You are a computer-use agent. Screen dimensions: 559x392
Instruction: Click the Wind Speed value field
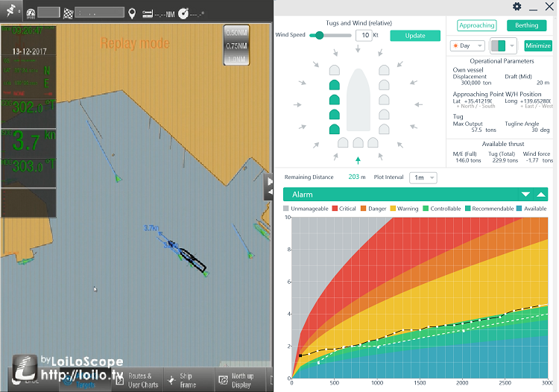click(x=364, y=35)
